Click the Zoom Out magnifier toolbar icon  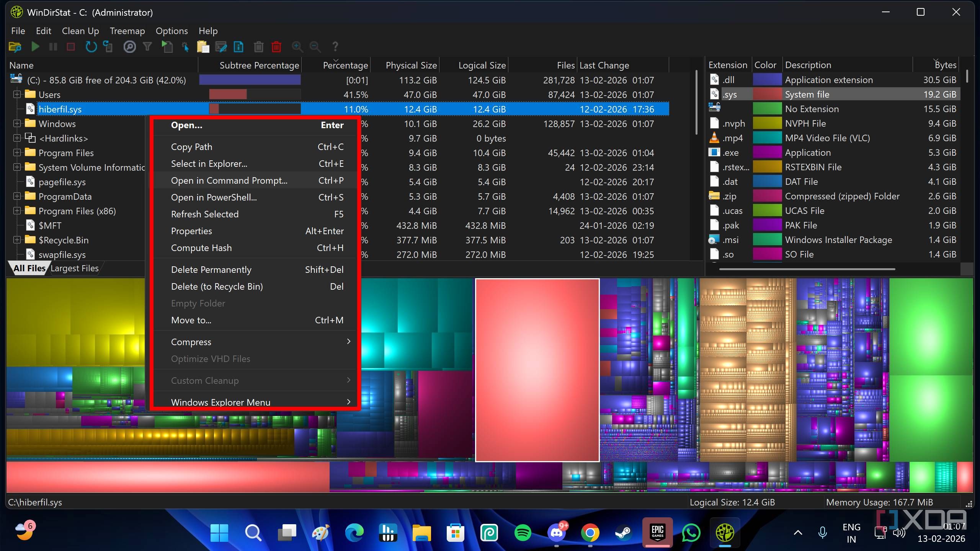[315, 47]
